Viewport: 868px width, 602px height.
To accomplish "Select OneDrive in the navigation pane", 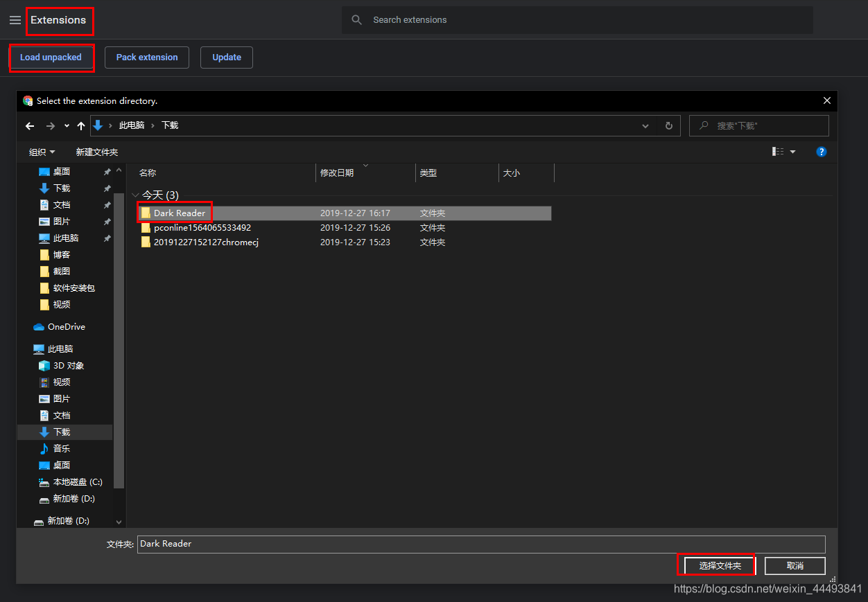I will point(66,327).
